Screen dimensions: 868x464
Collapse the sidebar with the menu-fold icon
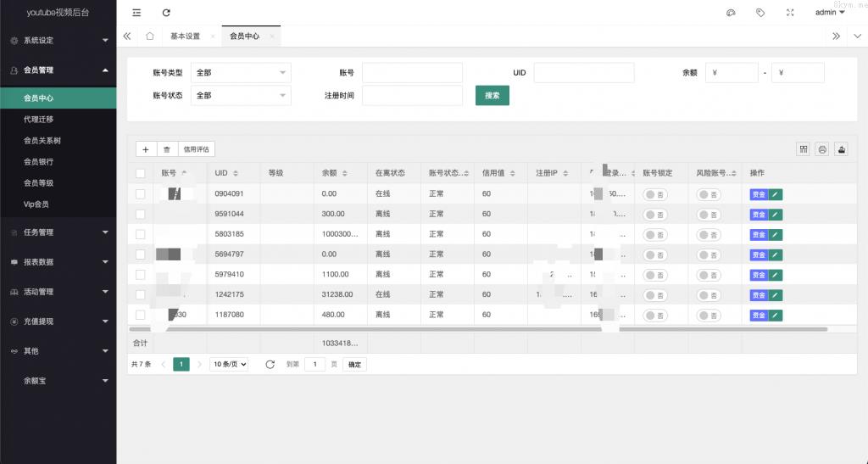click(x=137, y=13)
